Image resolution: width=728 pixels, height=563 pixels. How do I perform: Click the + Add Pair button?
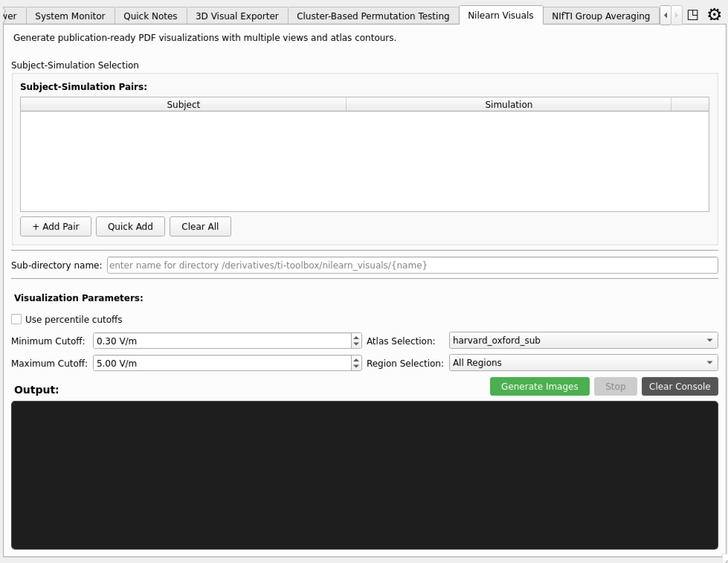click(55, 226)
